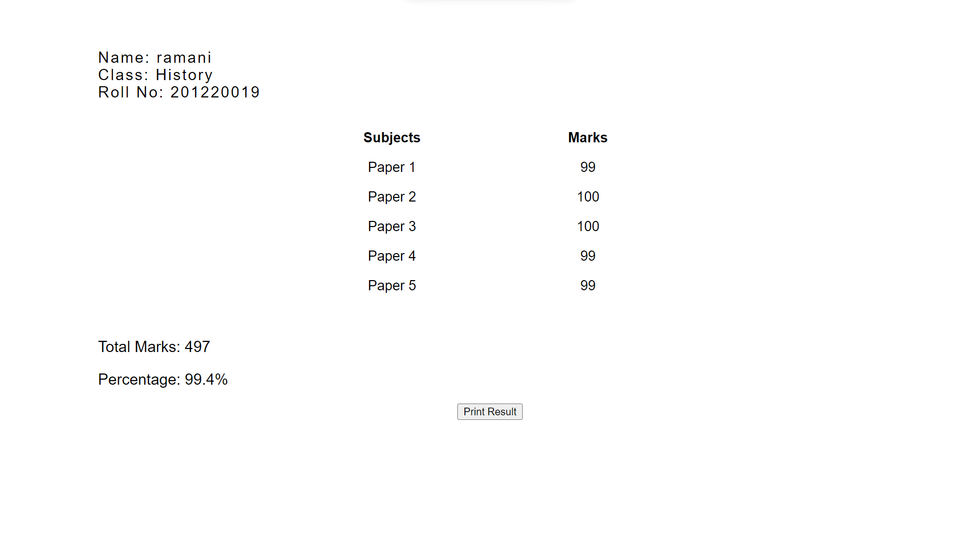Click the Marks column header

coord(587,137)
